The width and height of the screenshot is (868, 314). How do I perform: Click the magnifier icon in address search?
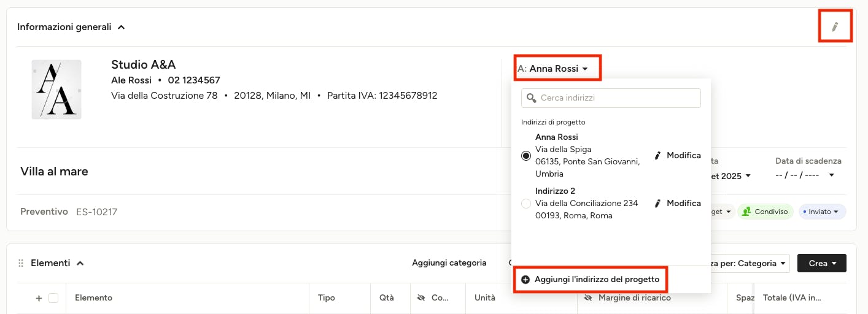[532, 98]
